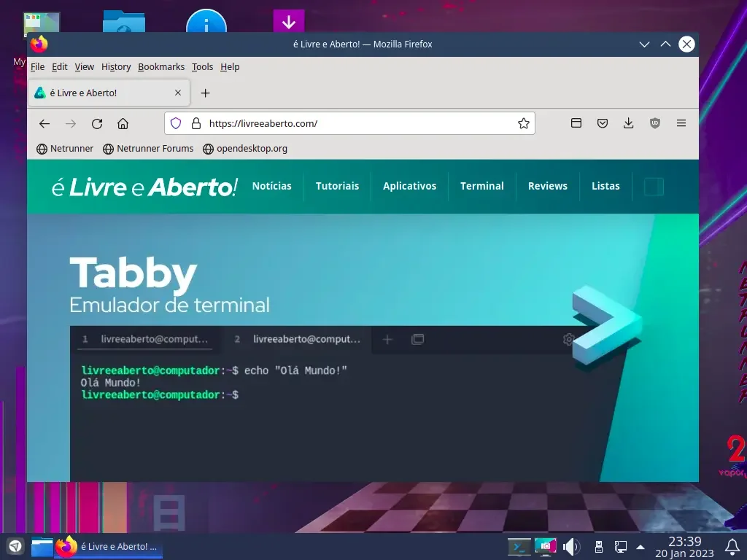747x560 pixels.
Task: Save page to Pocket
Action: 602,123
